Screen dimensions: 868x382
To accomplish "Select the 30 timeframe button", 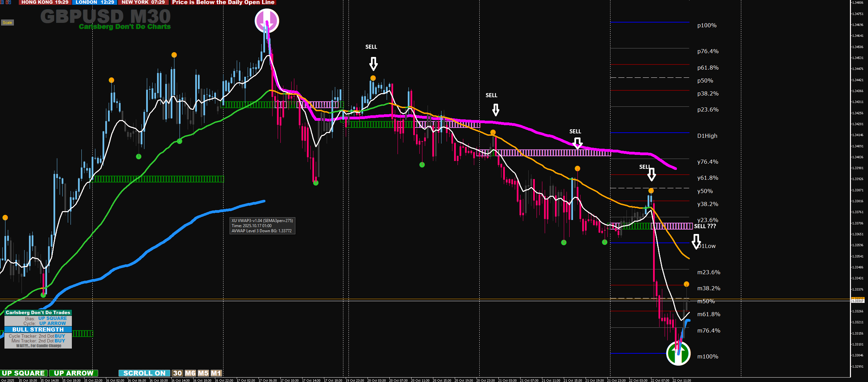I will (x=177, y=373).
